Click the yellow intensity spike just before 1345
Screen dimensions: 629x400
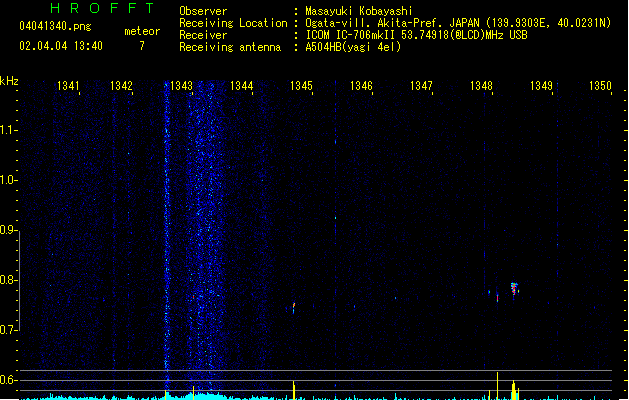click(x=294, y=390)
